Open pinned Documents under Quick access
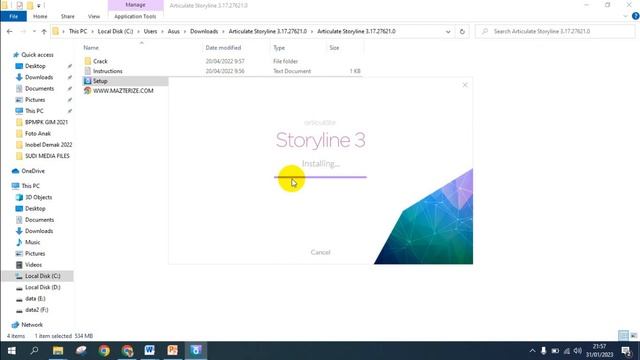 pyautogui.click(x=39, y=89)
